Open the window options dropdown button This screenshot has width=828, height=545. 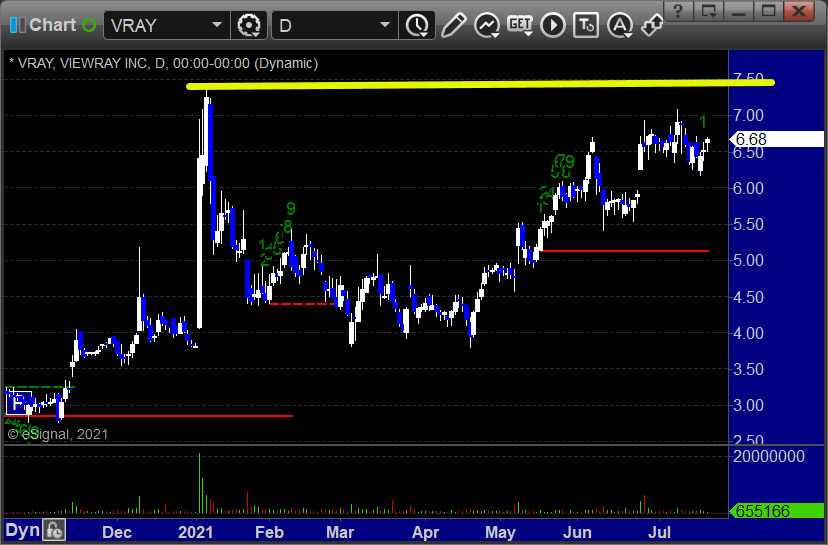(709, 11)
